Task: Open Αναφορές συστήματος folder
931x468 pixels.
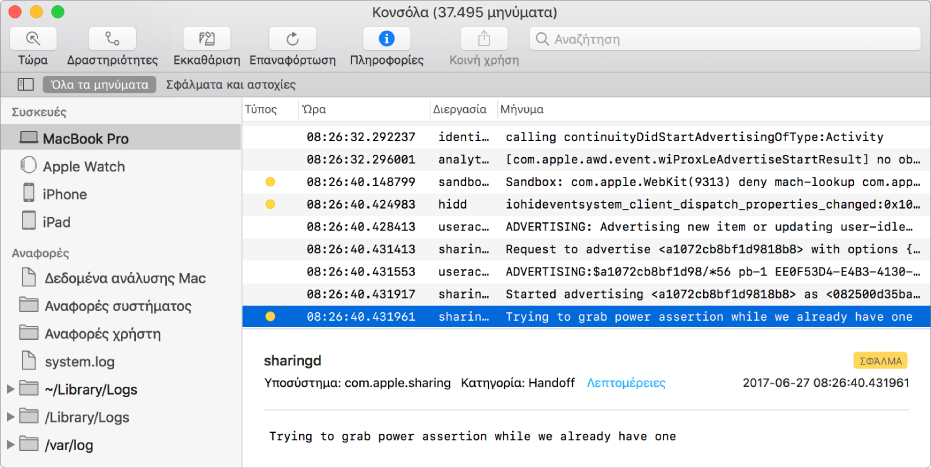Action: 118,306
